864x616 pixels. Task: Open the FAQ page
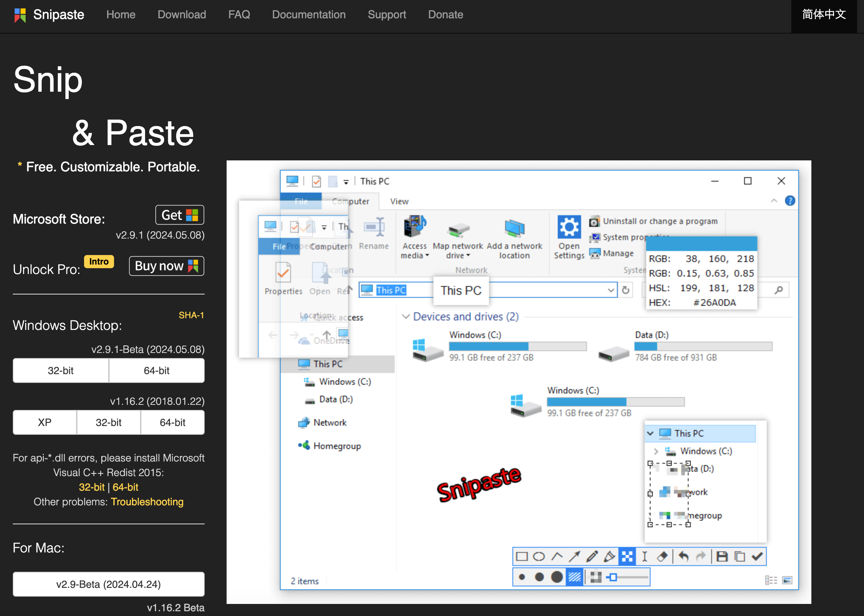tap(239, 14)
